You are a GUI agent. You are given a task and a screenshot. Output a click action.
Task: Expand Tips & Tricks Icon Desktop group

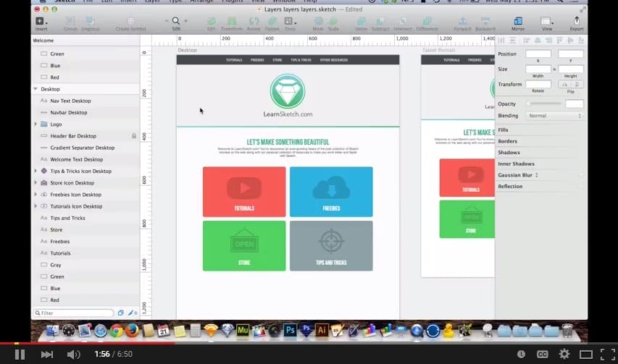[36, 171]
